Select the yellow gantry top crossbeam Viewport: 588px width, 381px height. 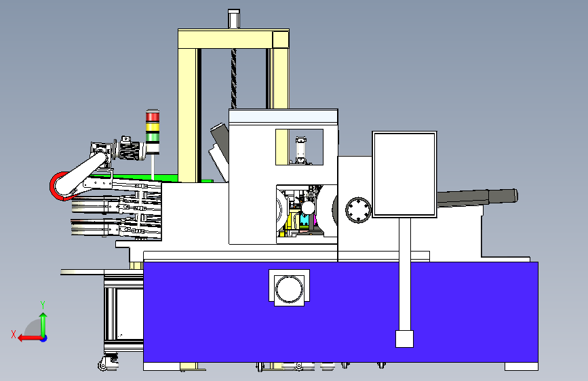click(233, 39)
